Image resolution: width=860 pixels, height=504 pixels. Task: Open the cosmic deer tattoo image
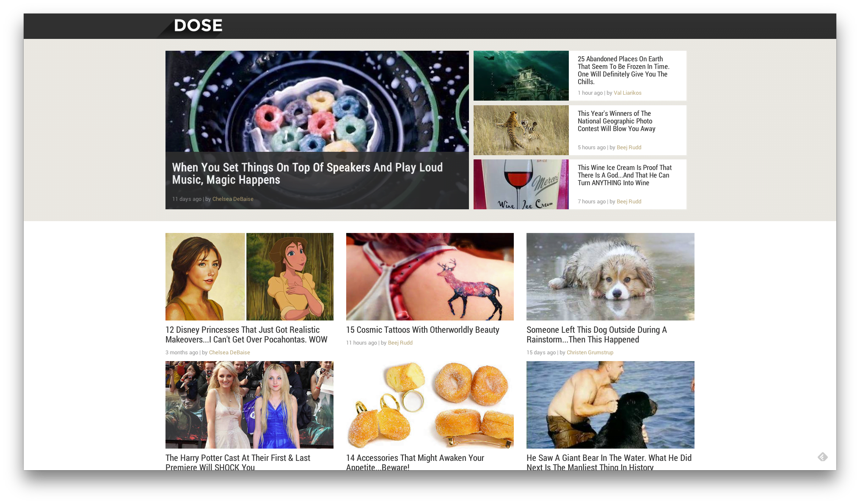430,277
